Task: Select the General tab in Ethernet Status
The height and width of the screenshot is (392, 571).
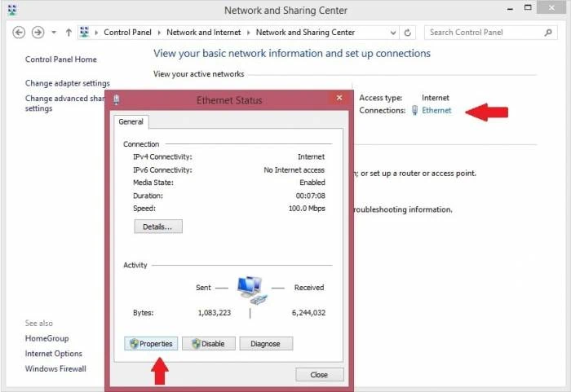Action: coord(131,122)
